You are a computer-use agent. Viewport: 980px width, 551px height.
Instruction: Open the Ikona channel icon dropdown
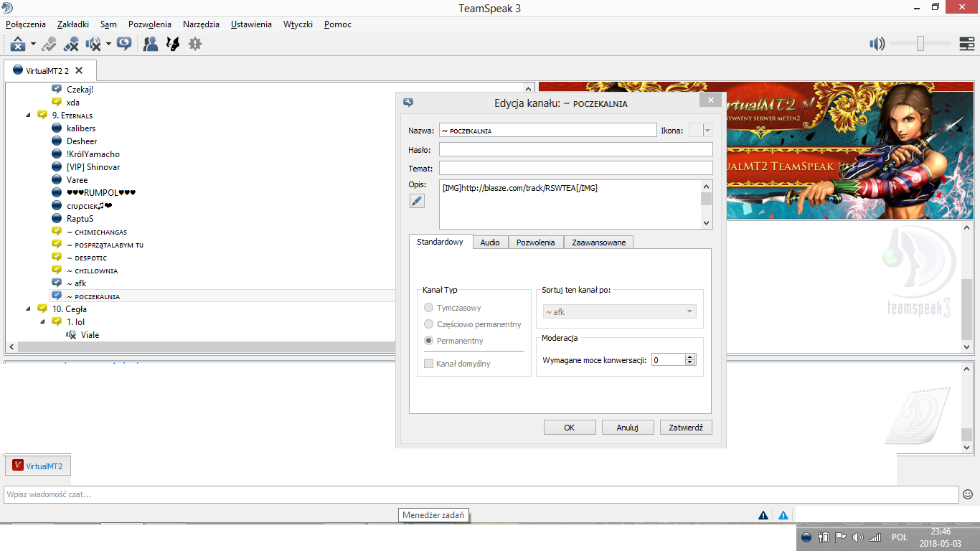point(707,131)
